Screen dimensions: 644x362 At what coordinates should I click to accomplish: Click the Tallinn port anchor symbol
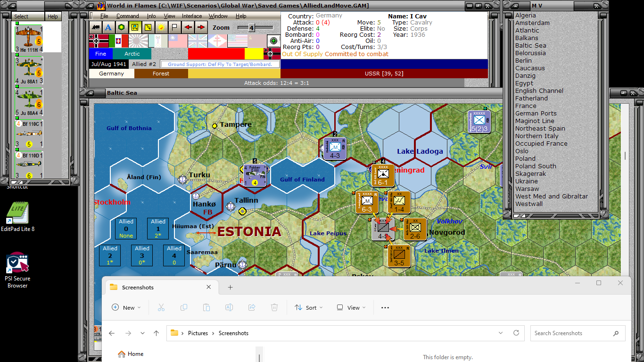(x=231, y=206)
